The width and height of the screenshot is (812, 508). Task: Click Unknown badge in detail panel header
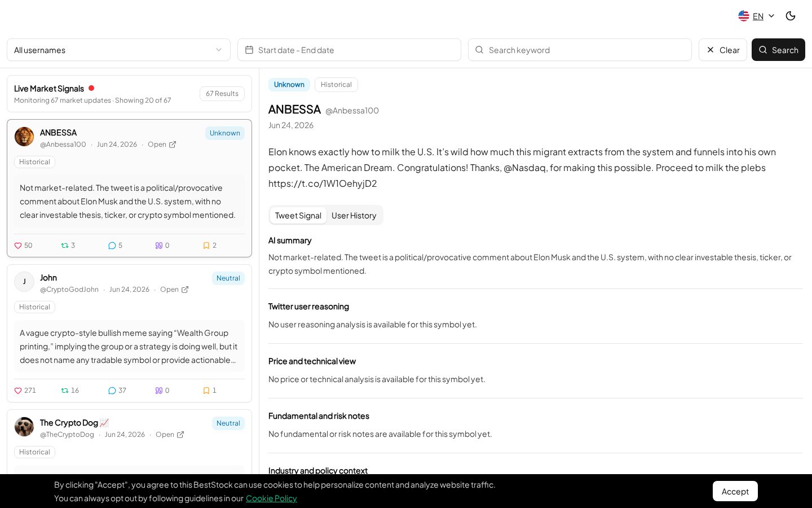(x=289, y=85)
